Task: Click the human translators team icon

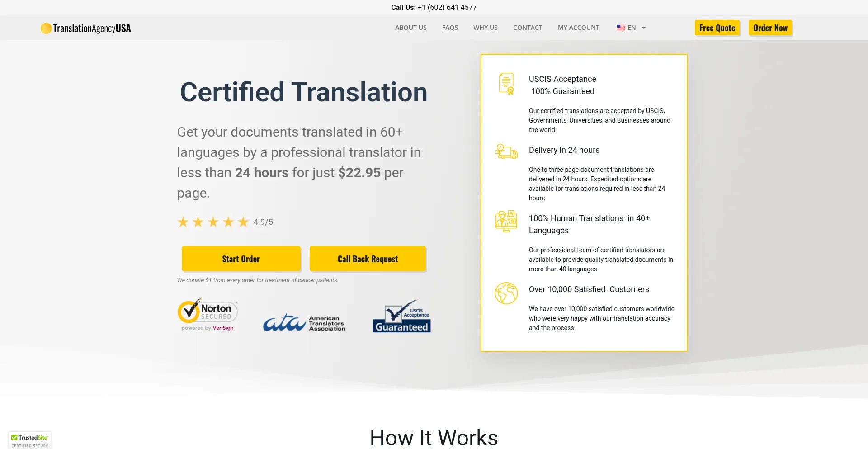Action: coord(506,221)
